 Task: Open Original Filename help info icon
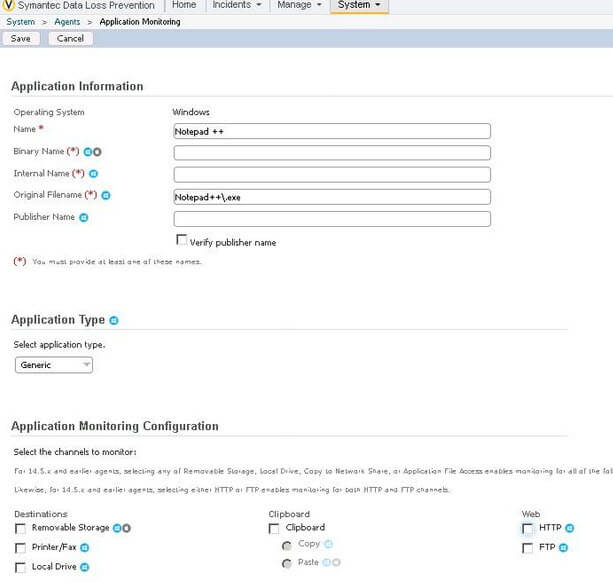tap(106, 195)
